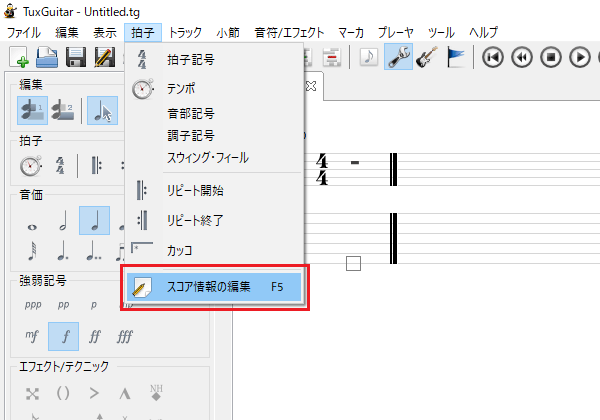Click the ghost note parentheses icon
The image size is (600, 420).
coord(63,394)
